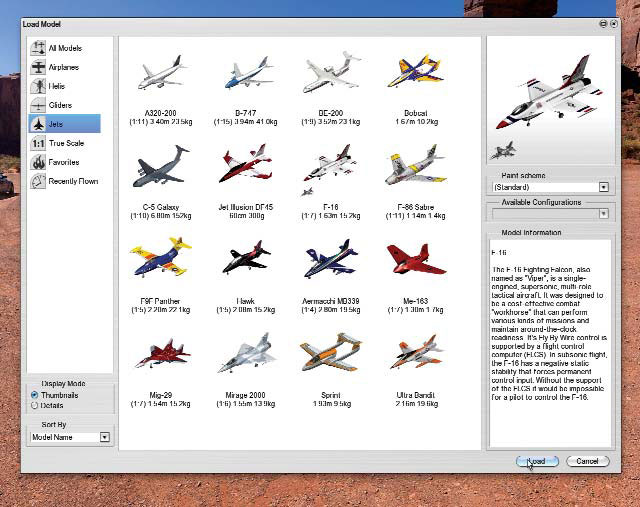
Task: Select the F-16 model thumbnail
Action: (x=330, y=168)
